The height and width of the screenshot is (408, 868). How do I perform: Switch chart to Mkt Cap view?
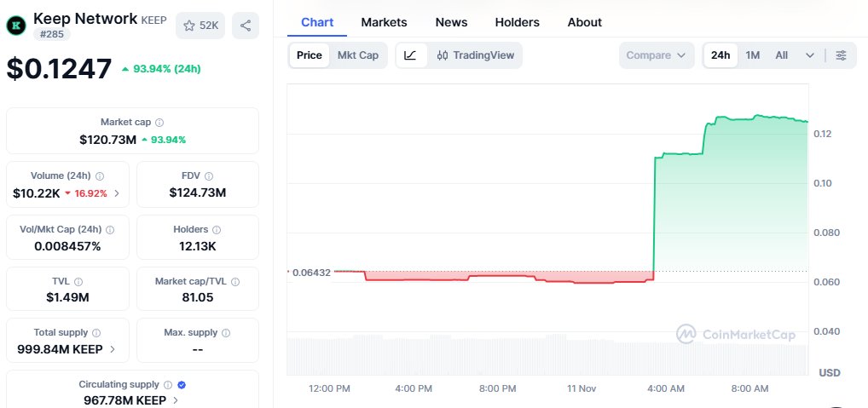pos(358,55)
